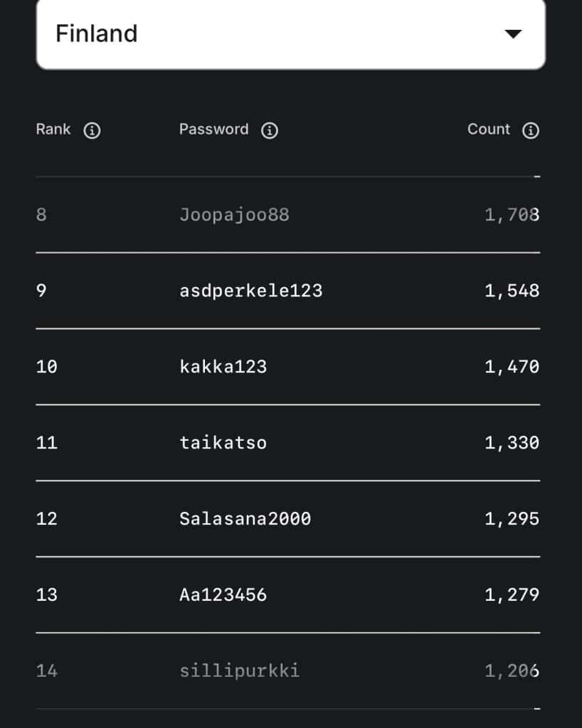Click the sillipurkki password entry

pos(239,671)
